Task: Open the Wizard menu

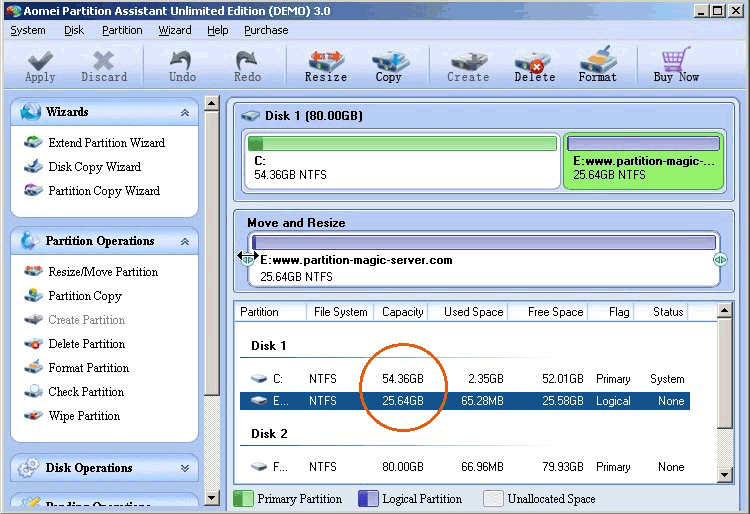Action: [175, 30]
